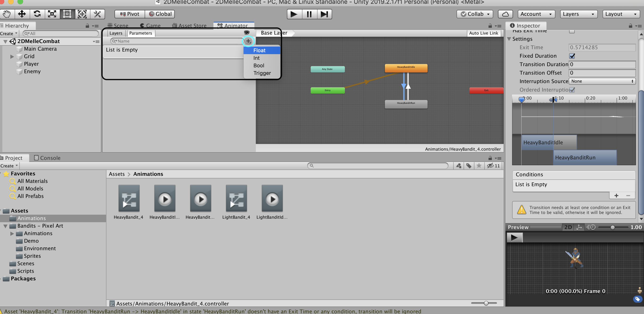Image resolution: width=644 pixels, height=314 pixels.
Task: Open the Layers dropdown in top toolbar
Action: point(578,14)
